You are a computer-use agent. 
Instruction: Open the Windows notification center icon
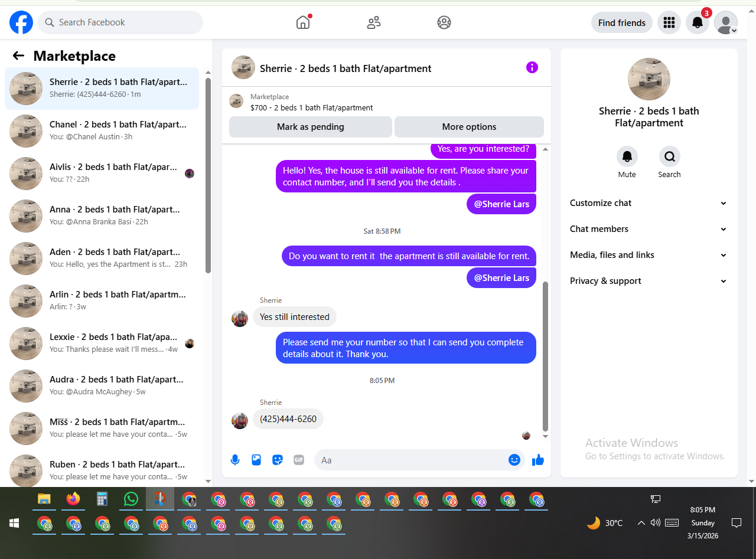(737, 523)
